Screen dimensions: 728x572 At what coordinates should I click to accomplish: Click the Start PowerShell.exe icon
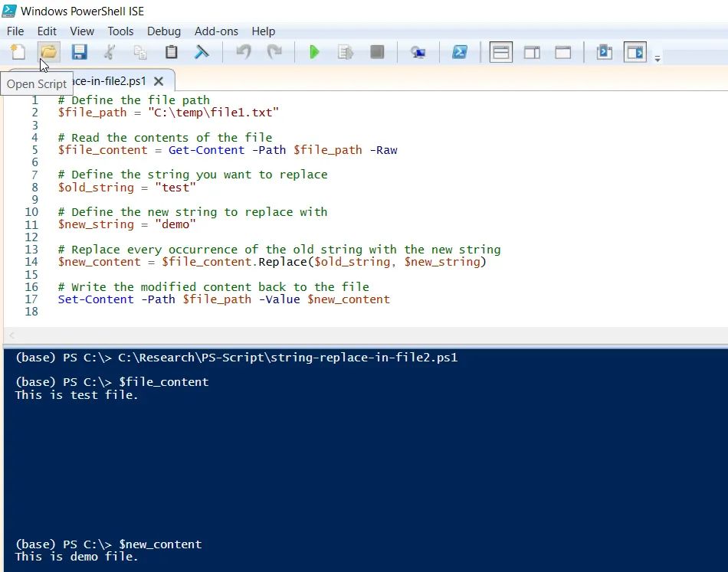click(460, 51)
